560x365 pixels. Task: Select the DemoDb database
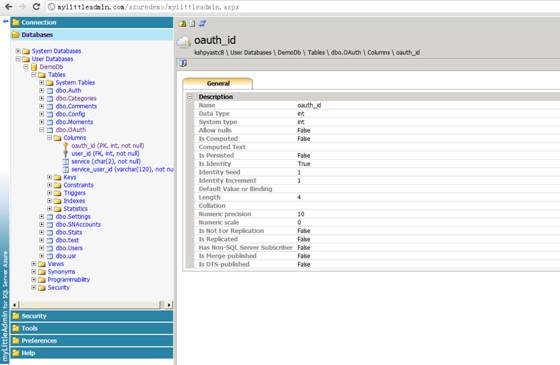click(51, 67)
